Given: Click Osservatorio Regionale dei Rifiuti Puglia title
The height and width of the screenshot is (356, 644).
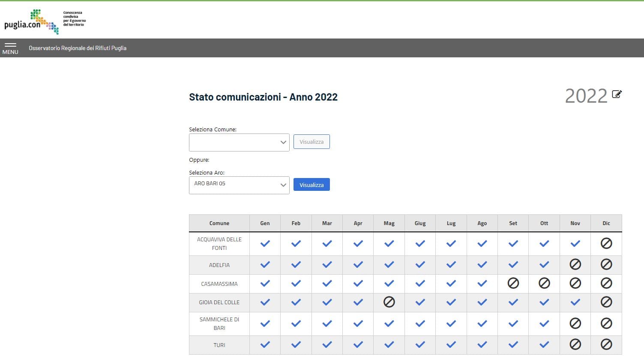Looking at the screenshot, I should pyautogui.click(x=78, y=48).
